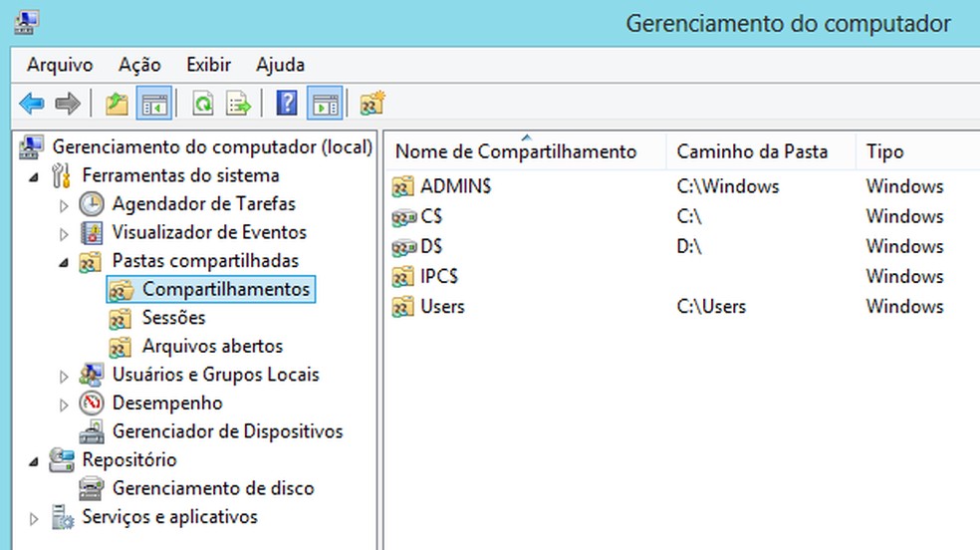This screenshot has height=550, width=980.
Task: Open the Arquivo menu
Action: click(60, 65)
